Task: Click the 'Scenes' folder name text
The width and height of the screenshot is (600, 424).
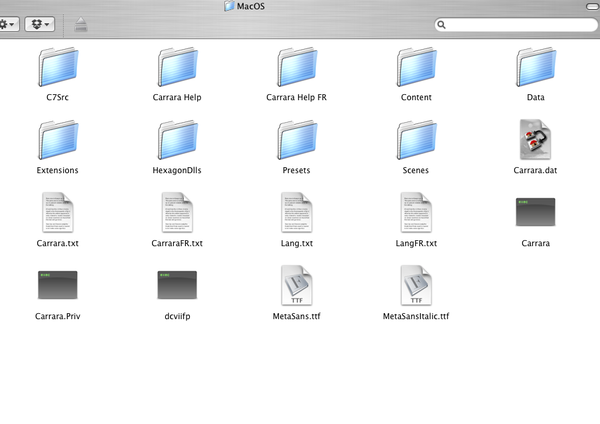Action: point(416,170)
